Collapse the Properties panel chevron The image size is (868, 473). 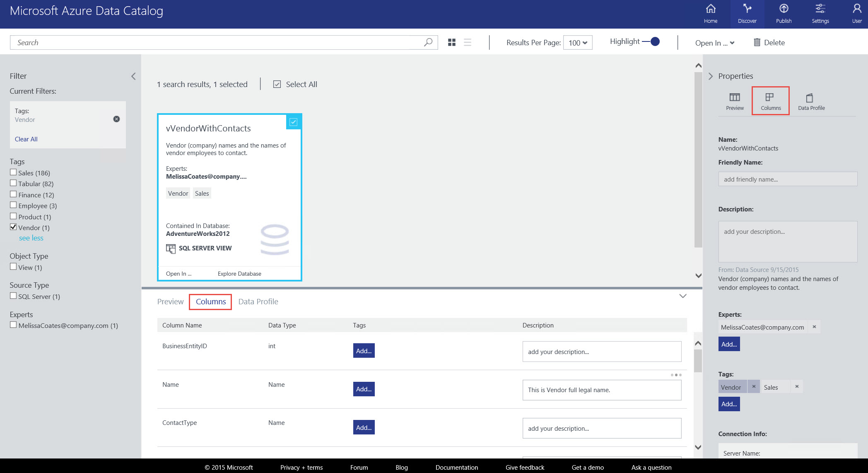pyautogui.click(x=711, y=76)
